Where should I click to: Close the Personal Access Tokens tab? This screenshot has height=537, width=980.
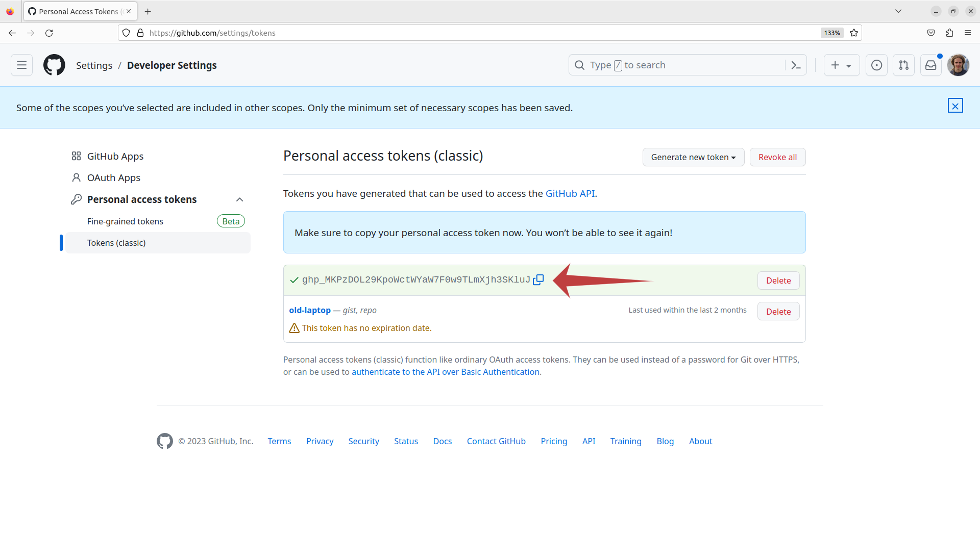click(129, 11)
